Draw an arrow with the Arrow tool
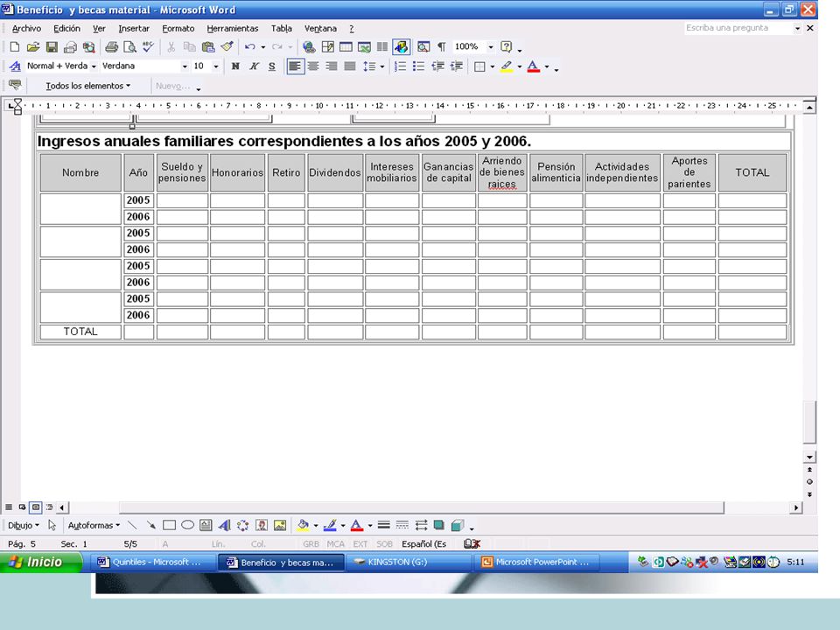This screenshot has height=630, width=840. click(x=150, y=525)
